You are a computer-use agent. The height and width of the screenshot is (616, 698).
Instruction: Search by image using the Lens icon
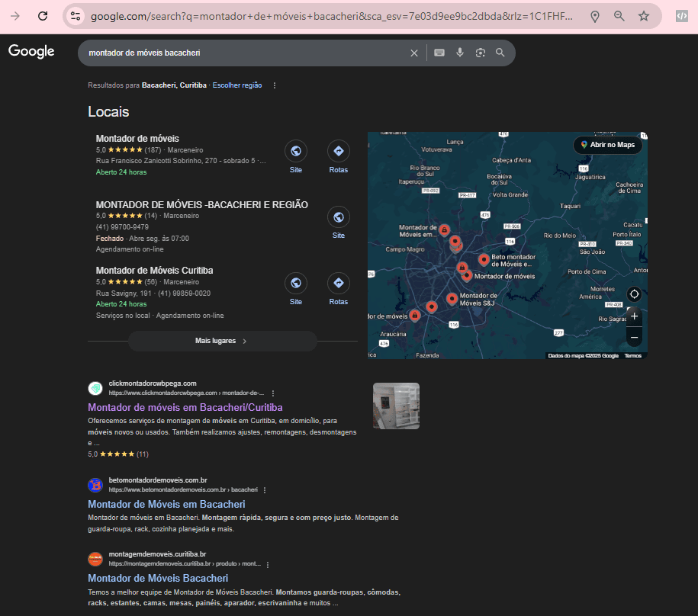[481, 53]
